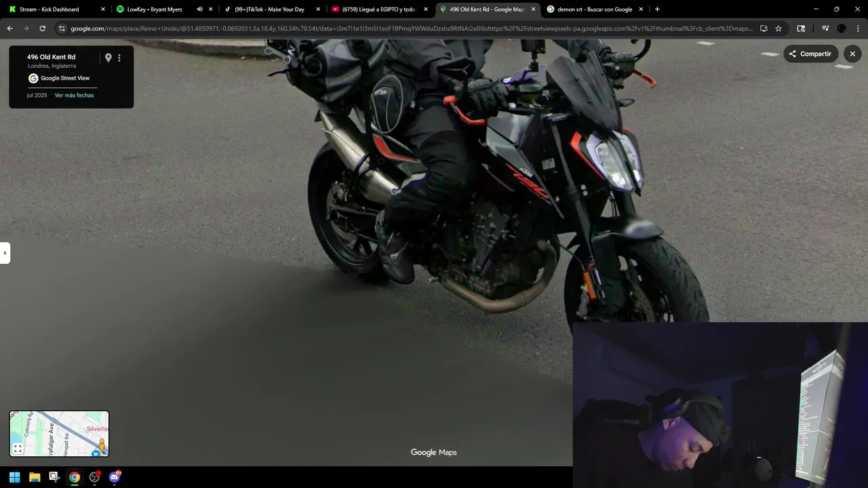Open the Windows Start menu

coord(14,477)
